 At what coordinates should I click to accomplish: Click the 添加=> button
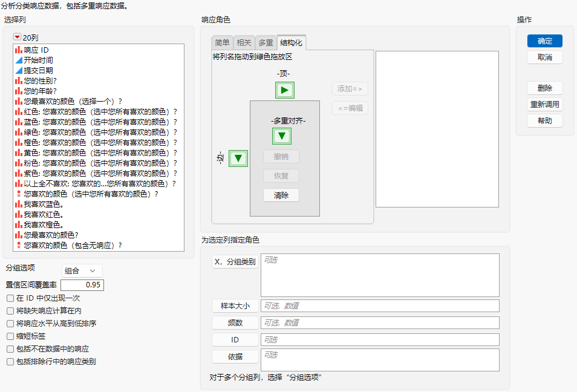[350, 89]
